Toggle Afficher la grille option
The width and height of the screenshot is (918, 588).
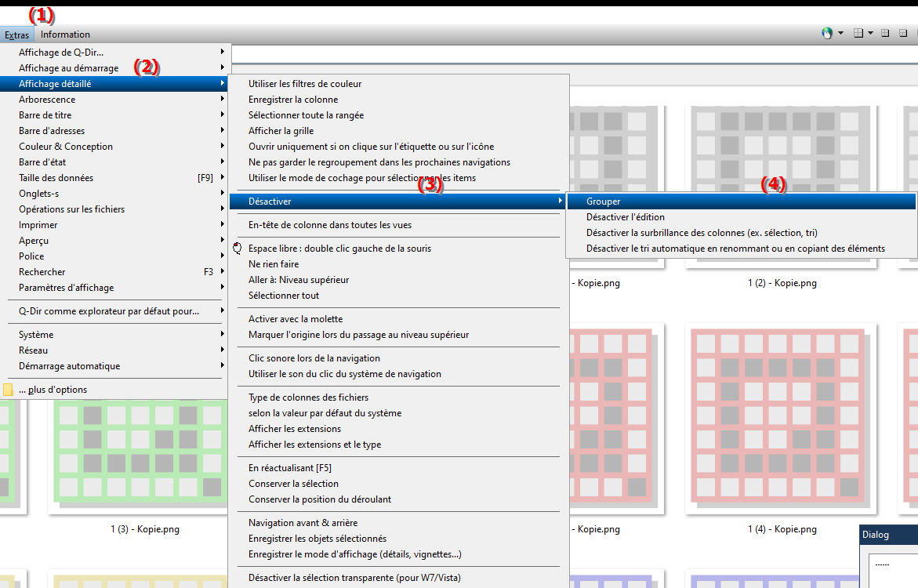tap(397, 131)
